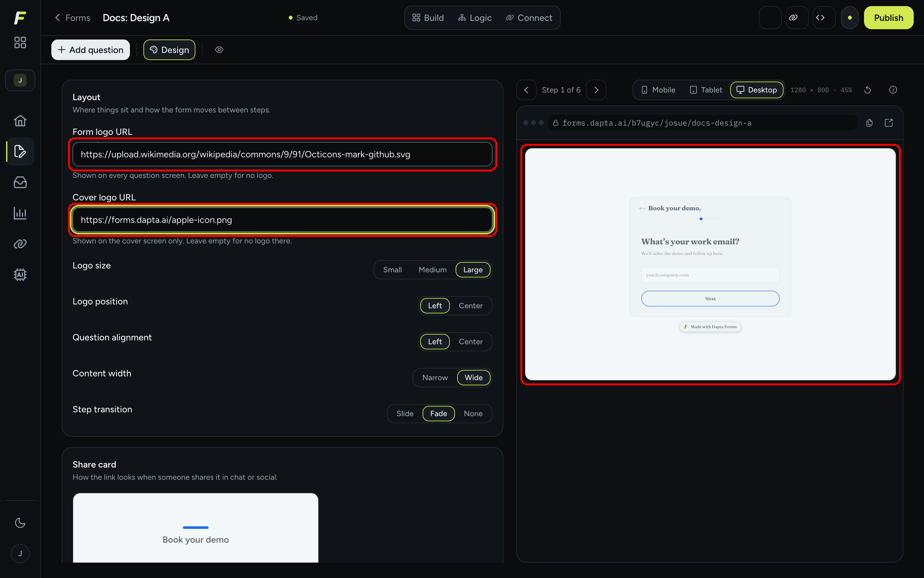The image size is (924, 578).
Task: Open the link integrations sidebar icon
Action: [x=20, y=244]
